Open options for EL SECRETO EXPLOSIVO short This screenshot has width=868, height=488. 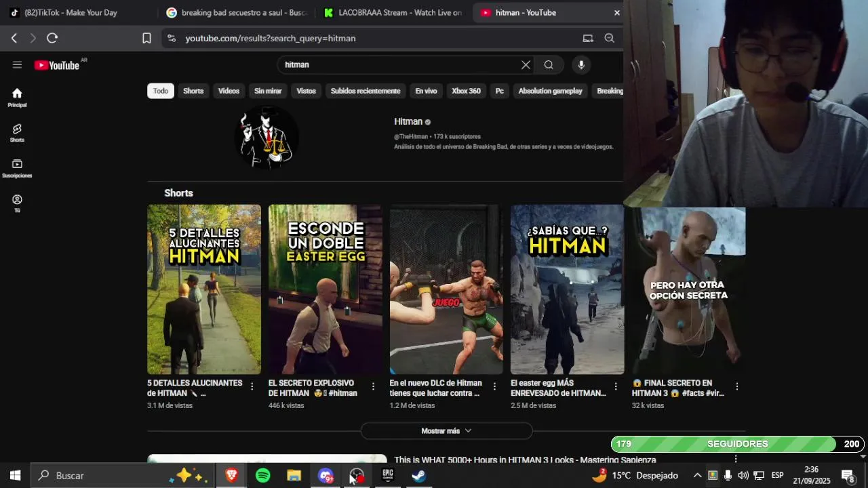point(373,386)
